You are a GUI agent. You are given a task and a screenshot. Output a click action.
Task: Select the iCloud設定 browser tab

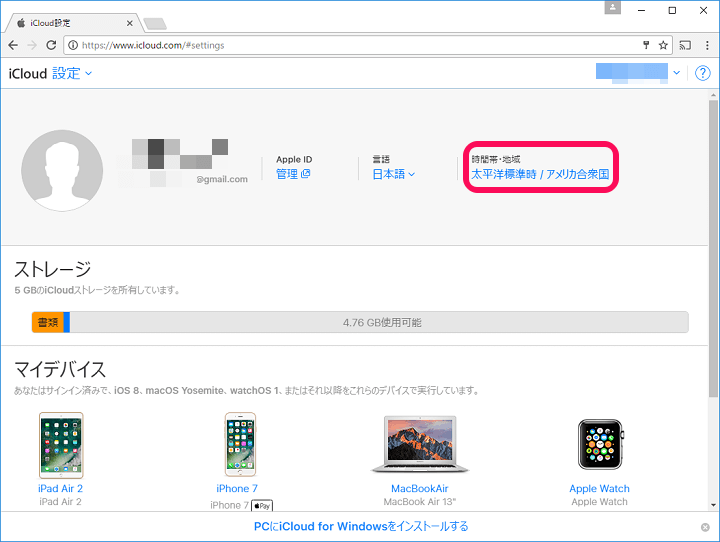tap(73, 23)
